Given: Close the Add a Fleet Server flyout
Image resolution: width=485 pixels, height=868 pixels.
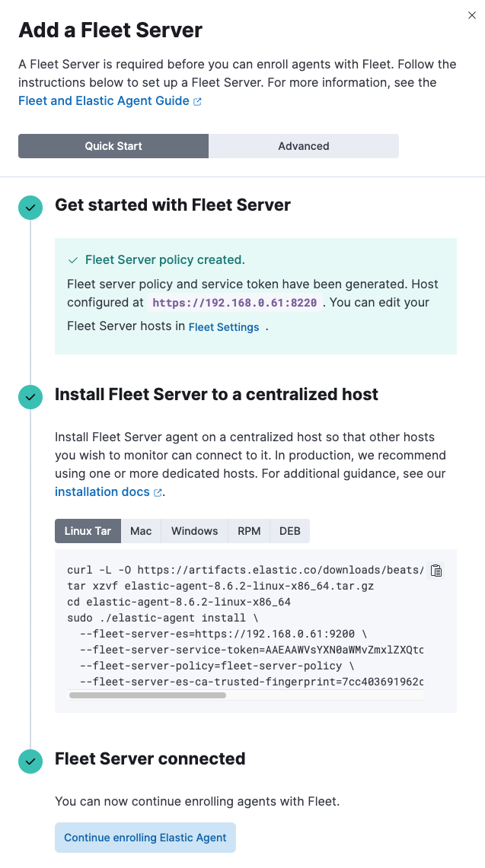Looking at the screenshot, I should click(x=472, y=15).
